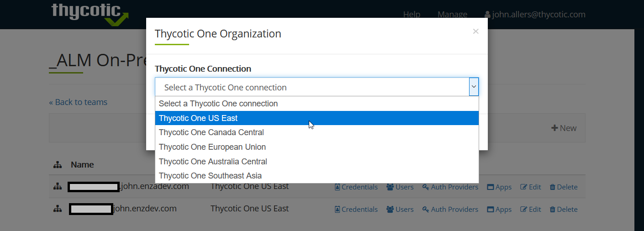Click the New button
The image size is (644, 231).
(x=564, y=128)
